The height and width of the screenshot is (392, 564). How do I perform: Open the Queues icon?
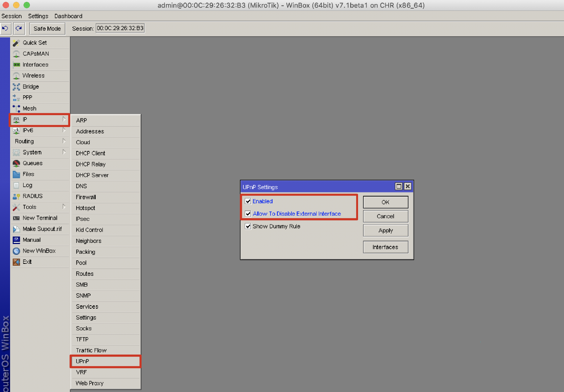(16, 163)
